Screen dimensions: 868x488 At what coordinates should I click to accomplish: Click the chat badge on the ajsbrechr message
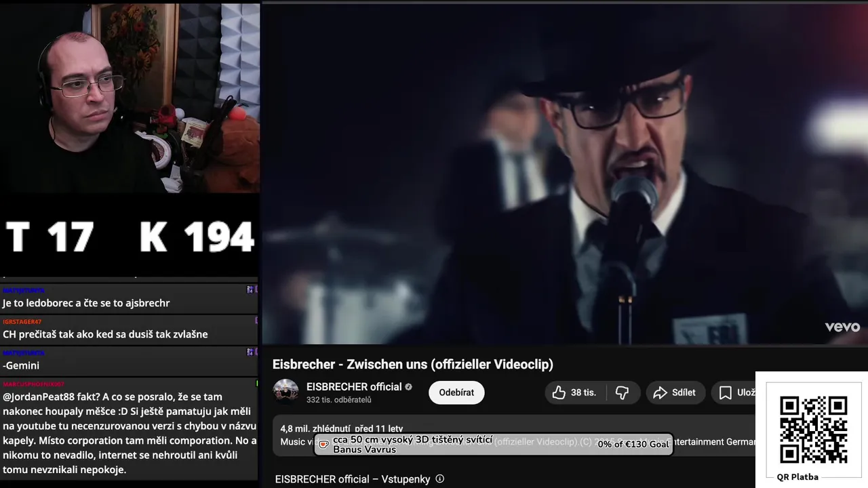[251, 289]
